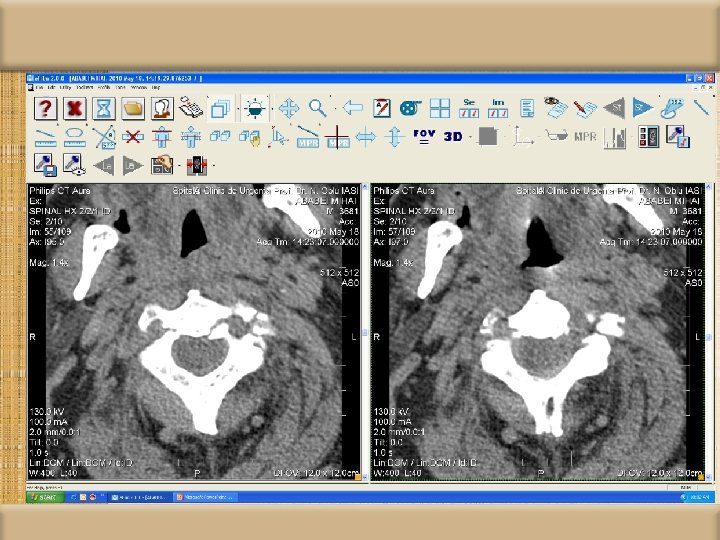Click the hourglass icon
720x540 pixels.
(x=104, y=108)
